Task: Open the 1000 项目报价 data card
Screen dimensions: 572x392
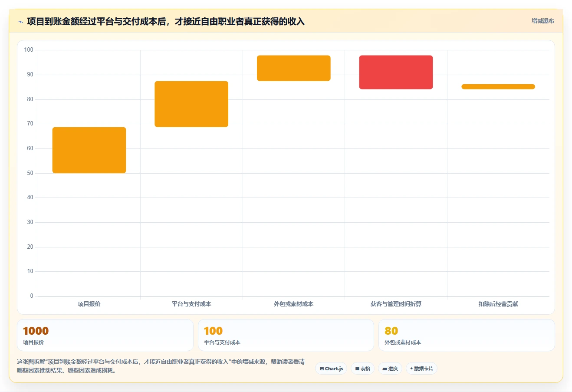Action: click(105, 335)
